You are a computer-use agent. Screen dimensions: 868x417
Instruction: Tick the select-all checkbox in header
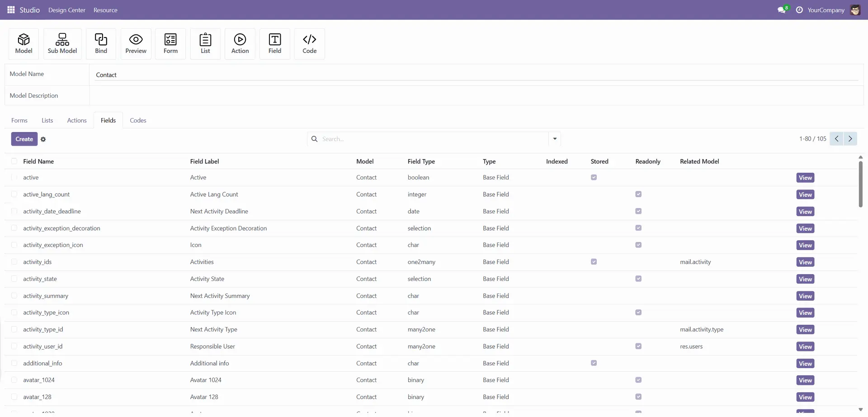click(x=14, y=161)
